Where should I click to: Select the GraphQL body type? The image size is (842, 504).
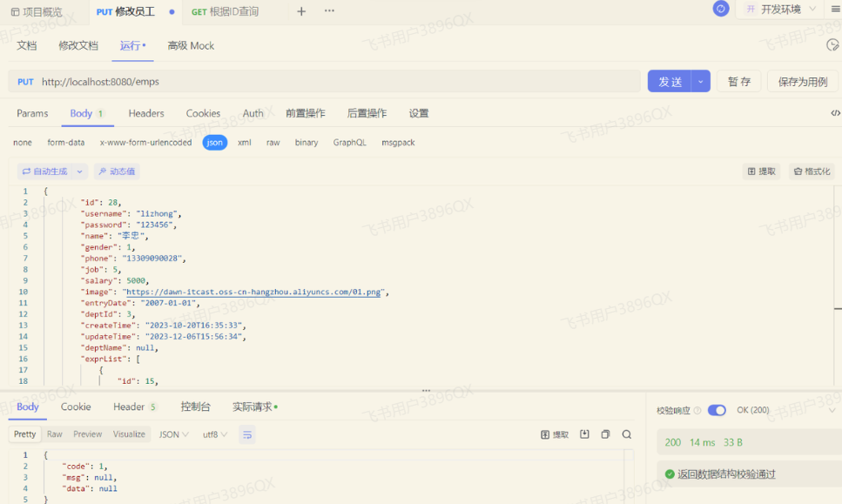[x=349, y=142]
